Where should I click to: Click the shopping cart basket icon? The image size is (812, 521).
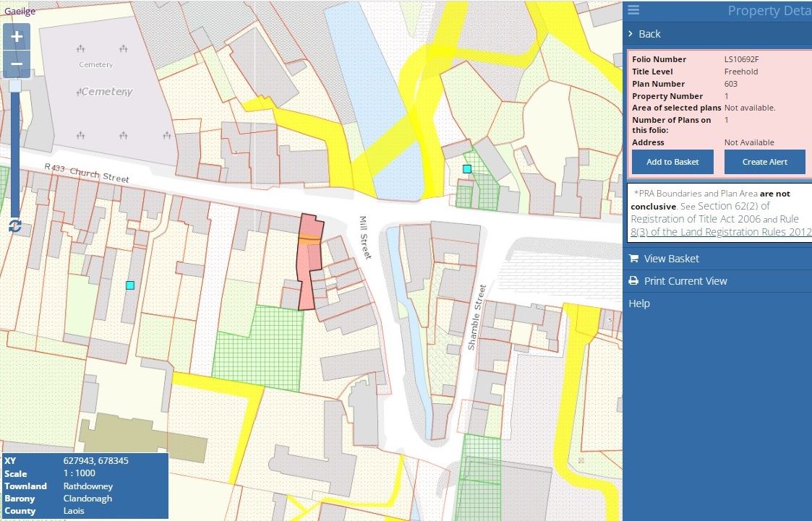tap(633, 259)
